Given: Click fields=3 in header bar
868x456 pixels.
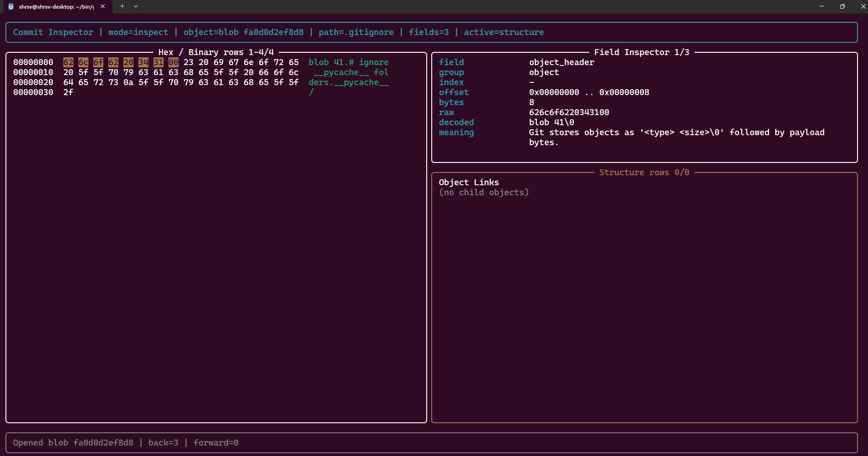Looking at the screenshot, I should pyautogui.click(x=429, y=32).
